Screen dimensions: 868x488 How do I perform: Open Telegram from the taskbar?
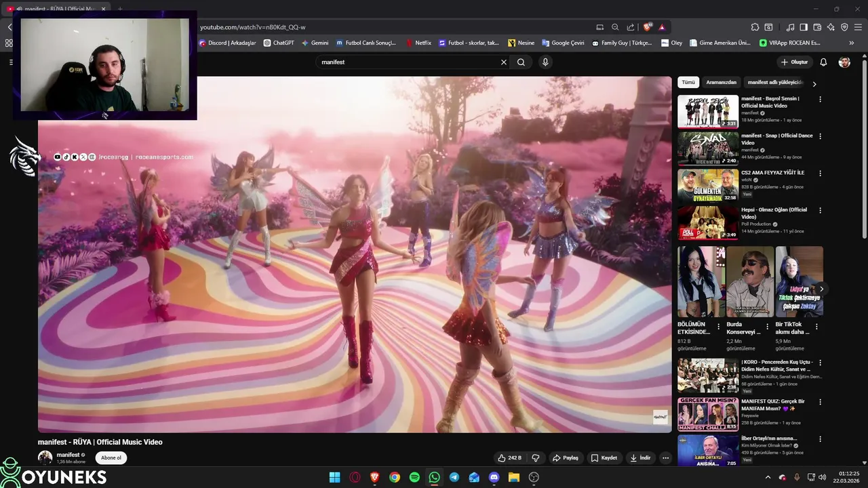pos(454,477)
